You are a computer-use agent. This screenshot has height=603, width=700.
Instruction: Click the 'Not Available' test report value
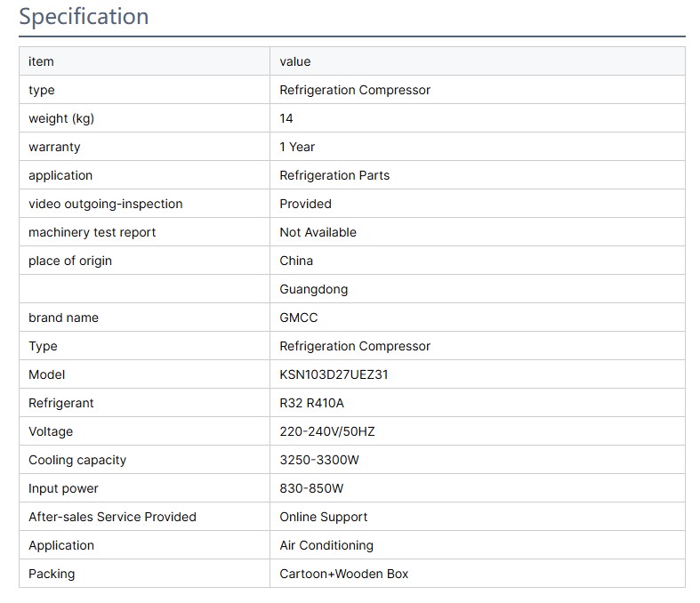tap(318, 232)
